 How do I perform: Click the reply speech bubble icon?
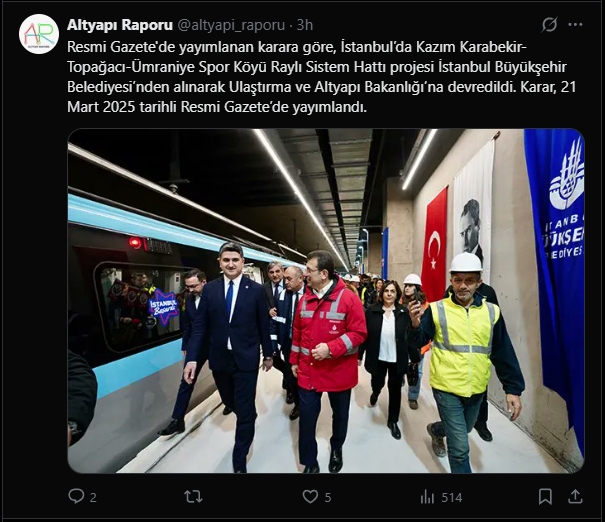[x=76, y=496]
